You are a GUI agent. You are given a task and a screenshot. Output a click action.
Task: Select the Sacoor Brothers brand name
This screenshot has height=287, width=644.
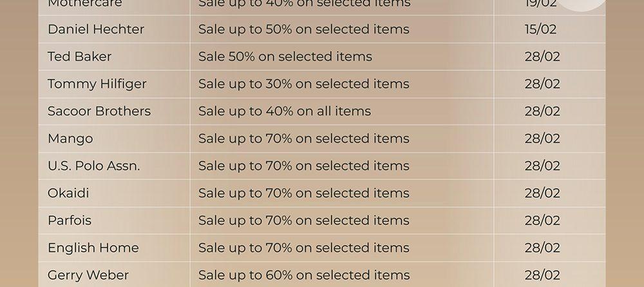click(99, 111)
